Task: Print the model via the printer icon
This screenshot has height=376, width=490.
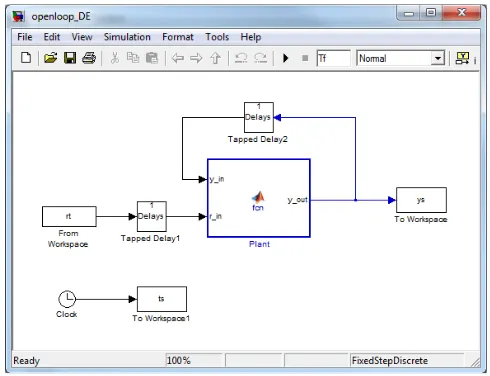Action: pos(89,58)
